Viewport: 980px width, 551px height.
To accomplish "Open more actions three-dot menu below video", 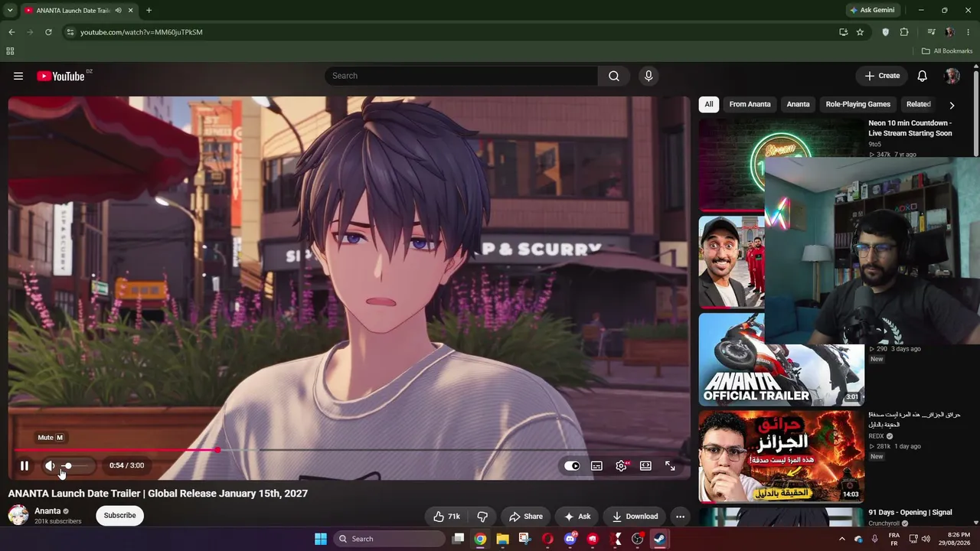I will (x=680, y=516).
